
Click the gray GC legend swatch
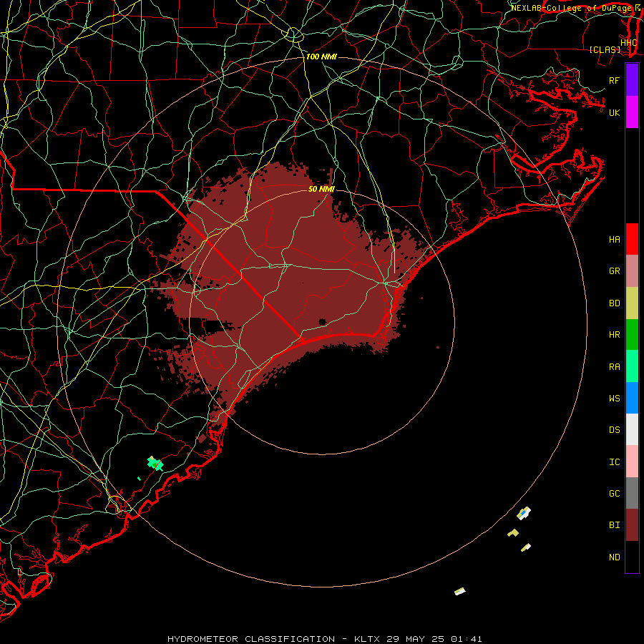[x=632, y=493]
